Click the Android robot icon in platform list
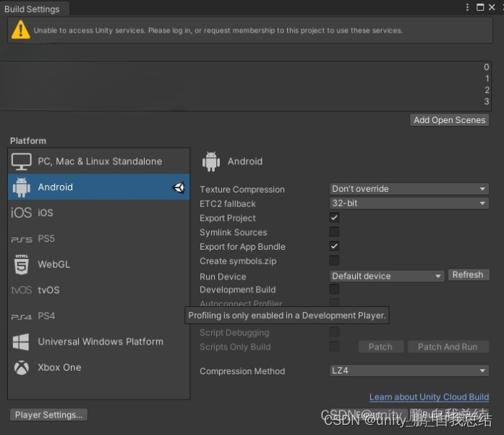This screenshot has height=435, width=504. [x=21, y=187]
